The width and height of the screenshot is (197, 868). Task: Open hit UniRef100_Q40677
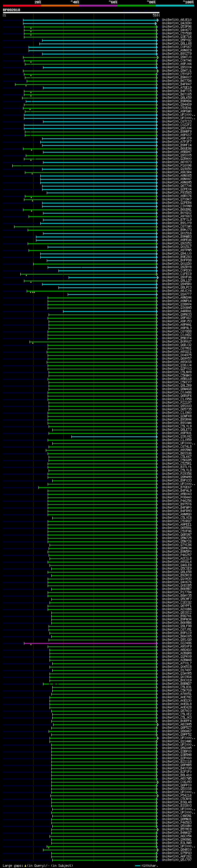177,30
